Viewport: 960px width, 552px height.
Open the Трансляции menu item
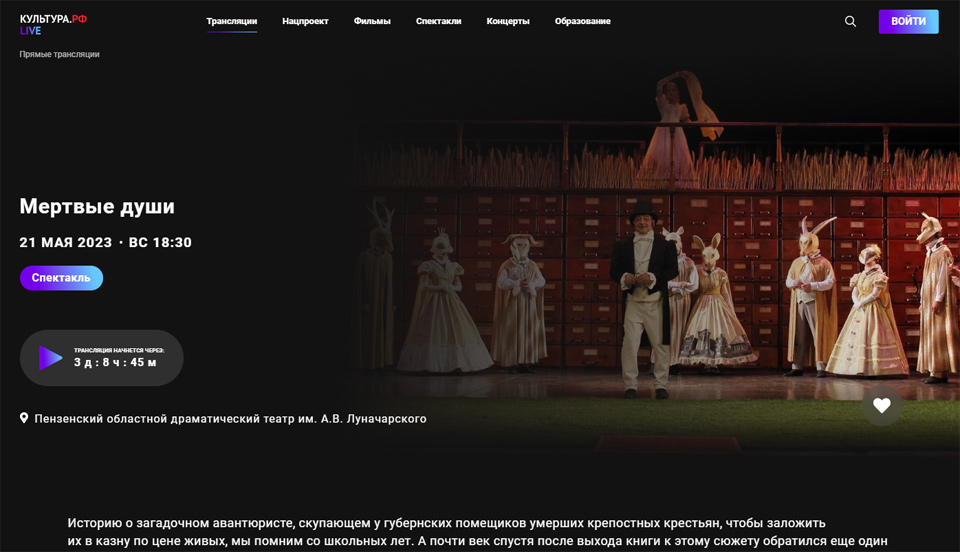click(x=231, y=21)
